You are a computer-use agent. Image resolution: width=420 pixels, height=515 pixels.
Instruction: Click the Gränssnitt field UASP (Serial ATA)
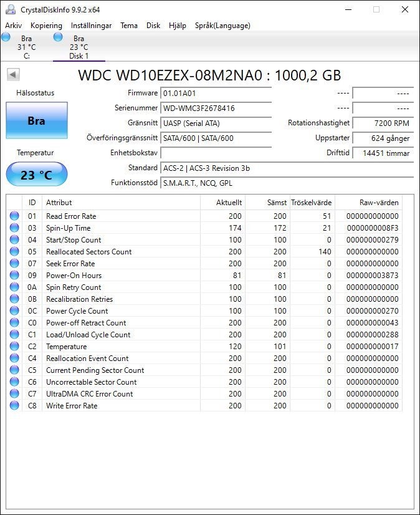click(216, 123)
